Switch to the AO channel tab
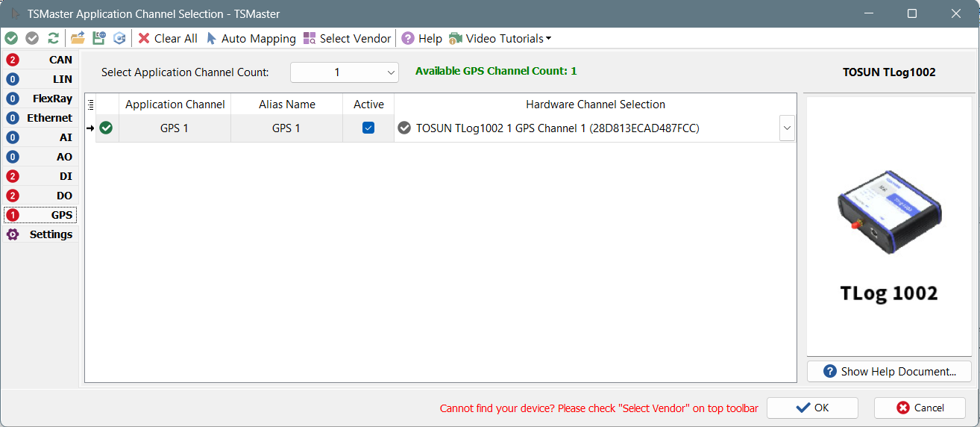 click(x=40, y=157)
